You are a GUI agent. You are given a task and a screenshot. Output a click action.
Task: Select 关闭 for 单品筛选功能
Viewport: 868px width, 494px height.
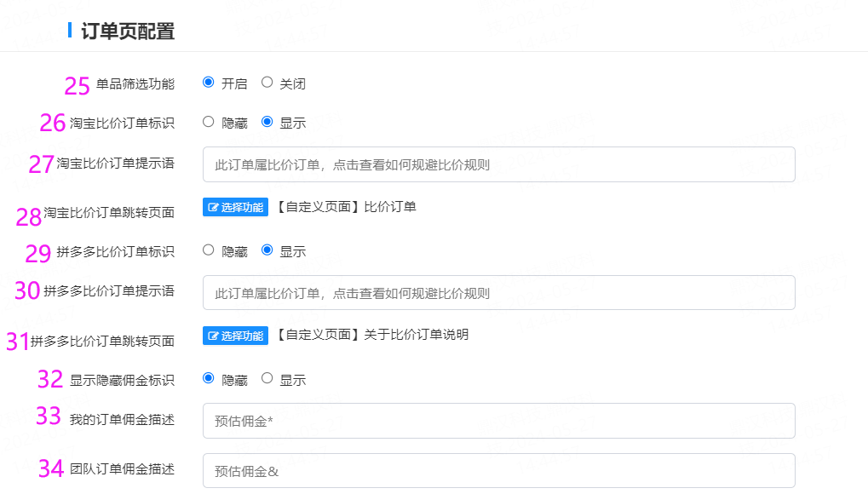pyautogui.click(x=267, y=83)
